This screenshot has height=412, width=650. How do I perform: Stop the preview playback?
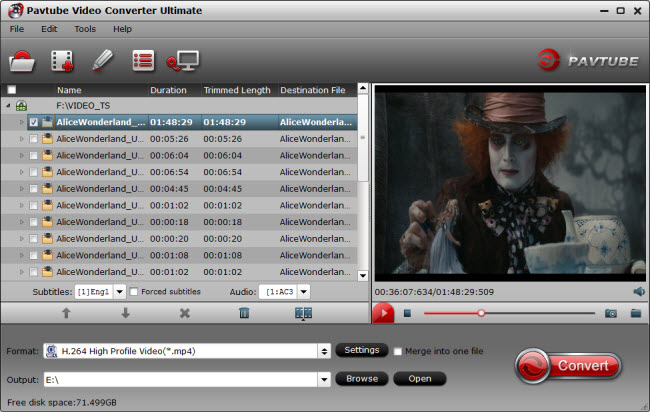pos(407,313)
